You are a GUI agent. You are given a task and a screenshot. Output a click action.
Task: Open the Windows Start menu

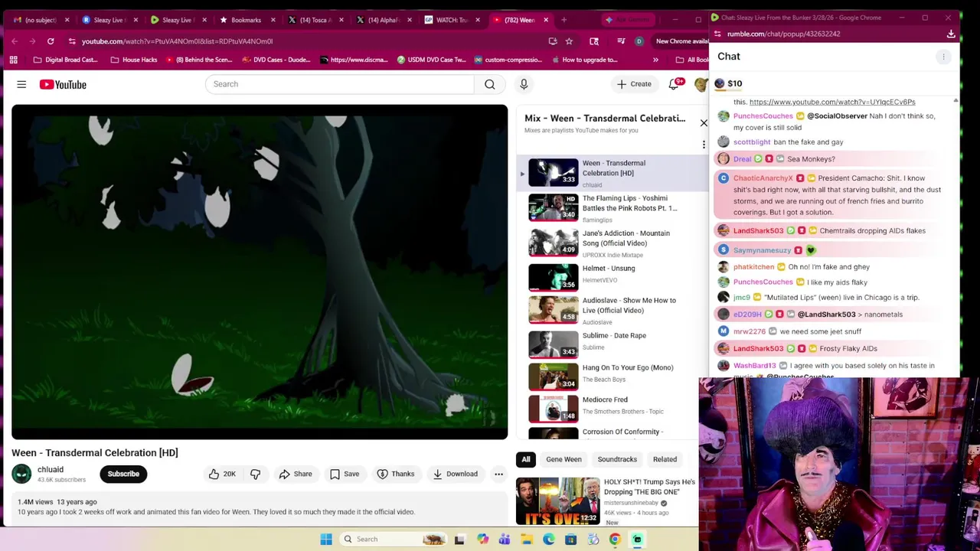tap(326, 539)
